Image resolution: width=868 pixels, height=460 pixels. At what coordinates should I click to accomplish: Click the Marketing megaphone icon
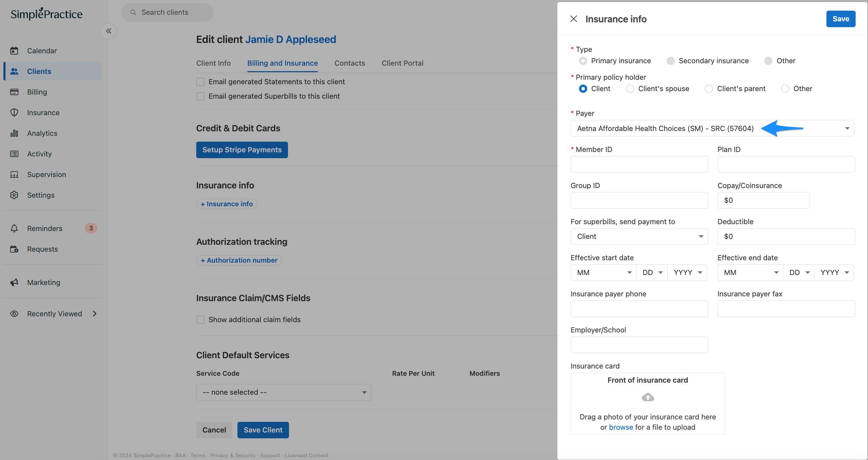14,282
